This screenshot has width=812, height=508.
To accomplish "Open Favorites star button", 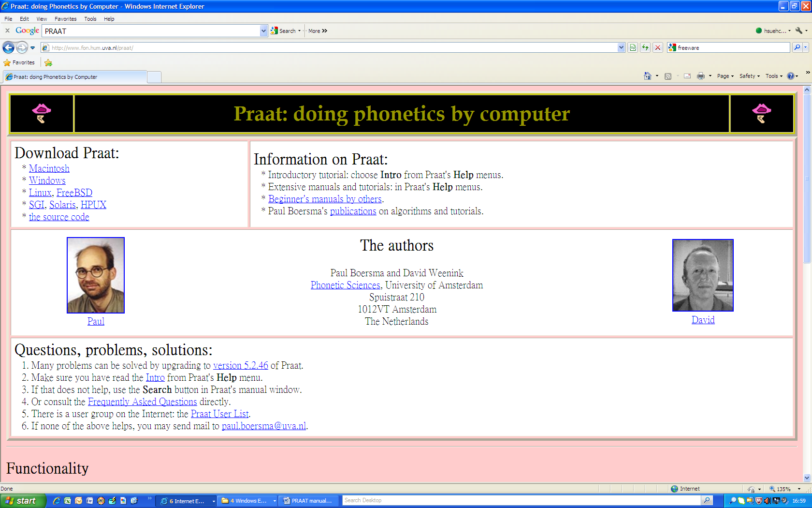I will coord(19,62).
